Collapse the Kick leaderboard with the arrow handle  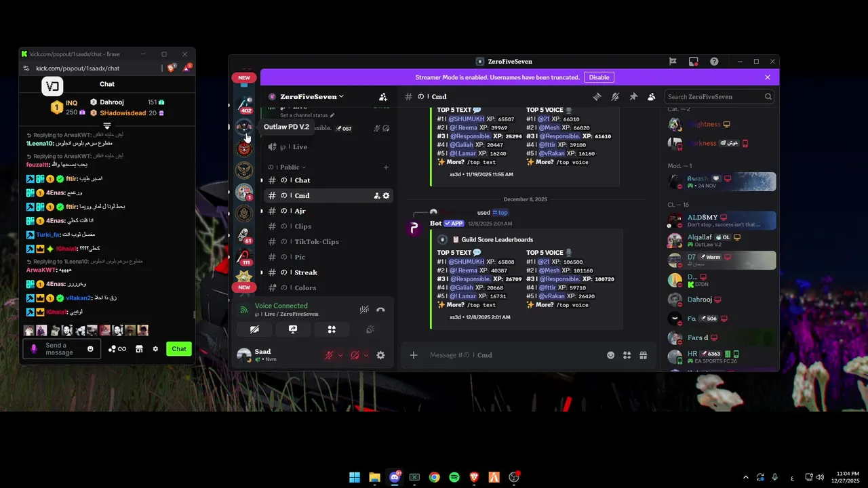click(107, 126)
